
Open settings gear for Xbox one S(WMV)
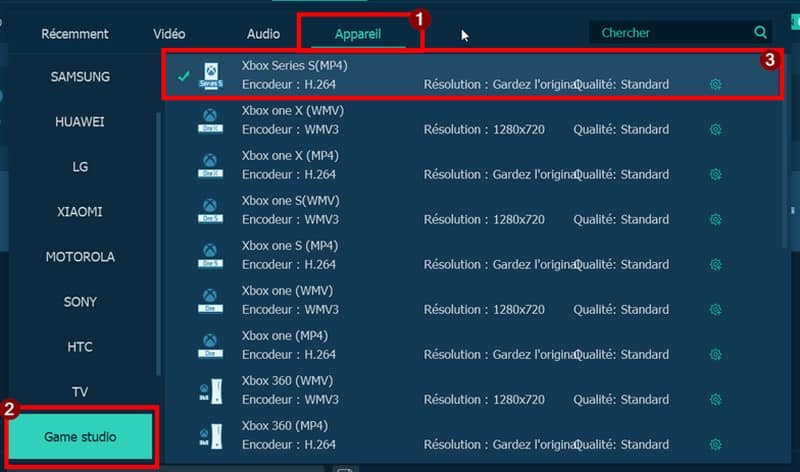coord(715,219)
